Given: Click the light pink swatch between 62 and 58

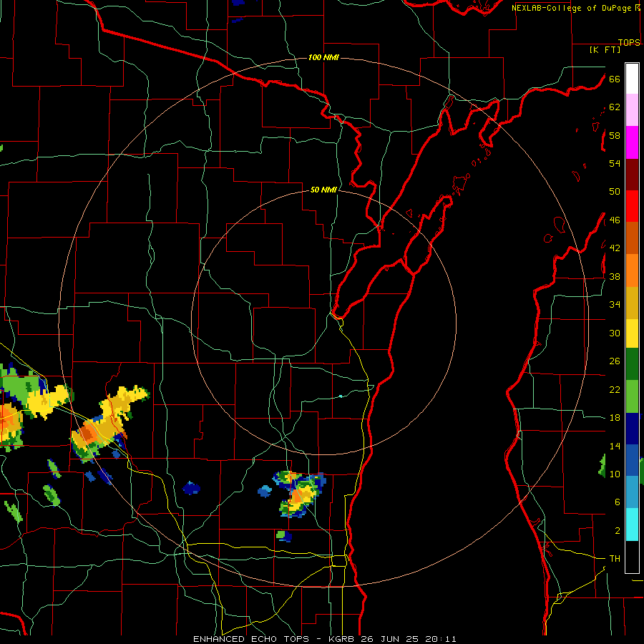Looking at the screenshot, I should pyautogui.click(x=632, y=109).
